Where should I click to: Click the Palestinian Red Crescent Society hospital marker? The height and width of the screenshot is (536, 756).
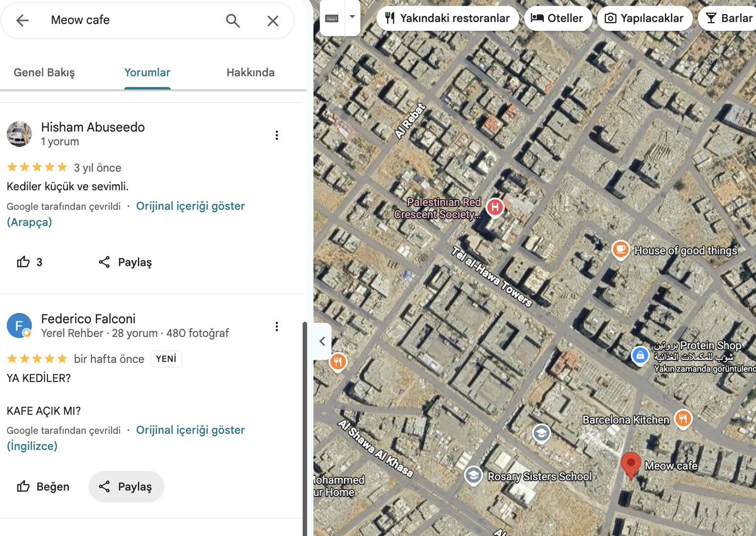tap(495, 207)
